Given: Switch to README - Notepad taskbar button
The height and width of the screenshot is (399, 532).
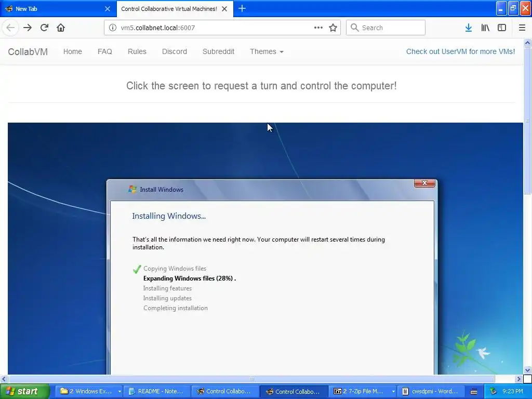Looking at the screenshot, I should click(x=157, y=391).
